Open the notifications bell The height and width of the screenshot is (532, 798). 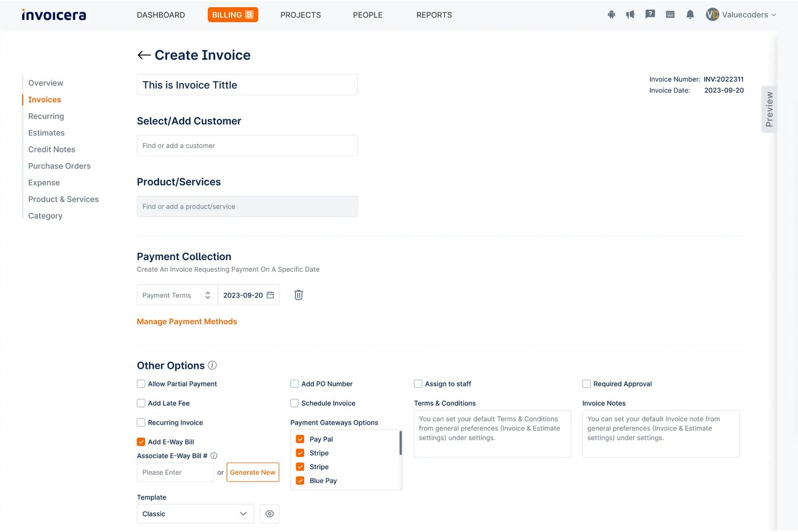(690, 15)
